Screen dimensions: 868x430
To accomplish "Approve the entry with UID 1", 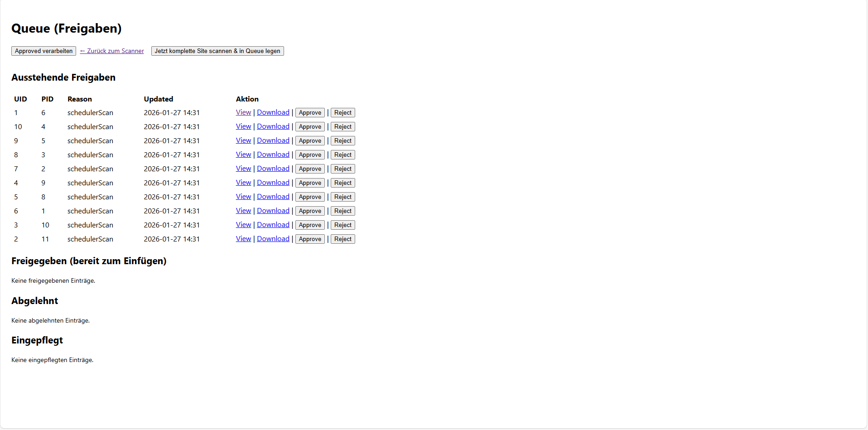I will (309, 112).
